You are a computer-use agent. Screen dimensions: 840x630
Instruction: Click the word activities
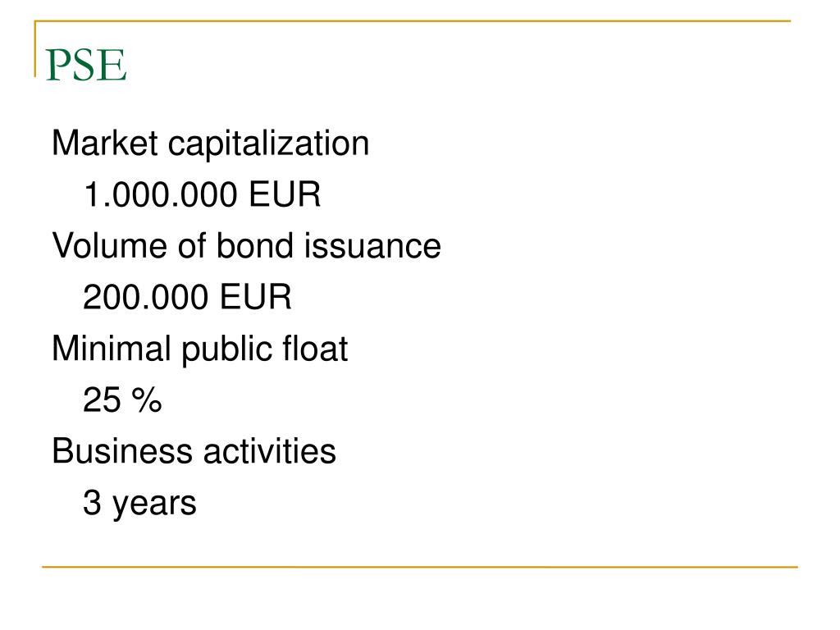[269, 451]
